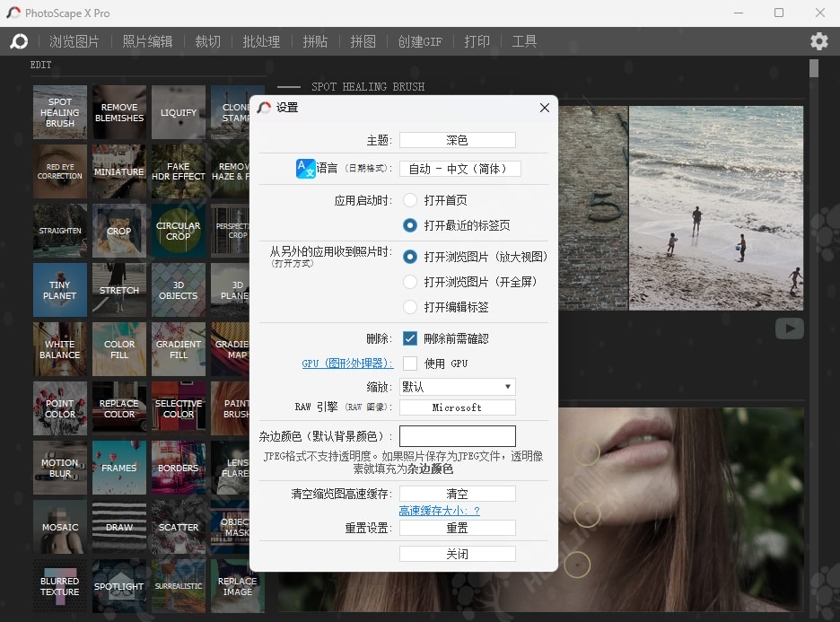Open the 主题 深色 theme selector

[x=457, y=140]
